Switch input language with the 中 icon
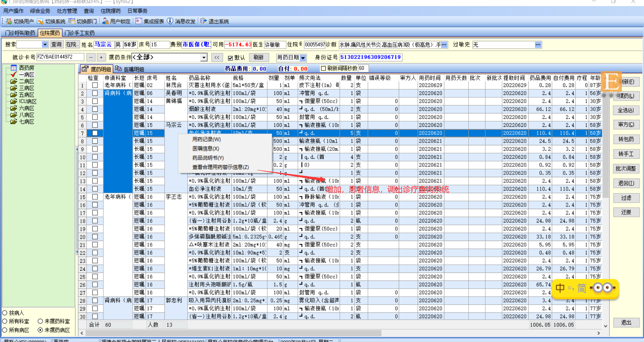The width and height of the screenshot is (644, 342). [560, 288]
